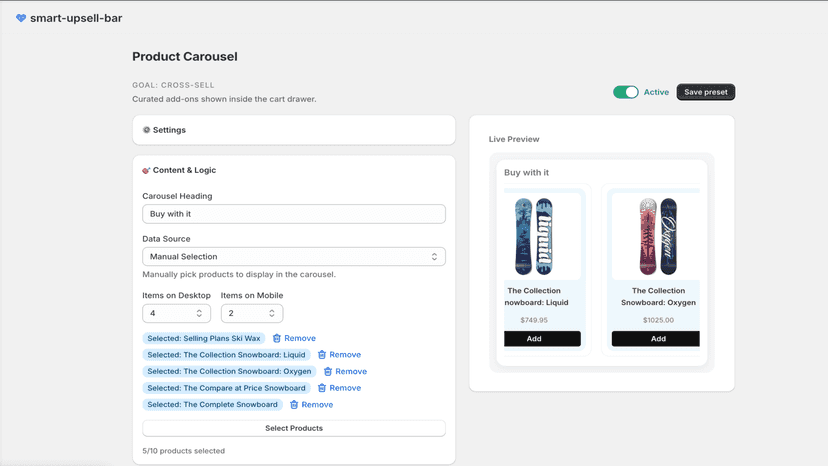Open the Data Source Manual Selection dropdown
This screenshot has height=466, width=828.
point(294,257)
